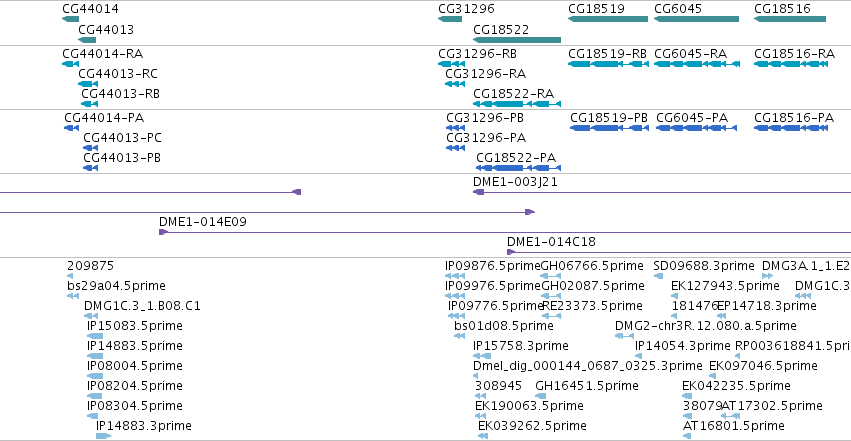
Task: Click the CG31296 gene arrow glyph
Action: pyautogui.click(x=450, y=19)
